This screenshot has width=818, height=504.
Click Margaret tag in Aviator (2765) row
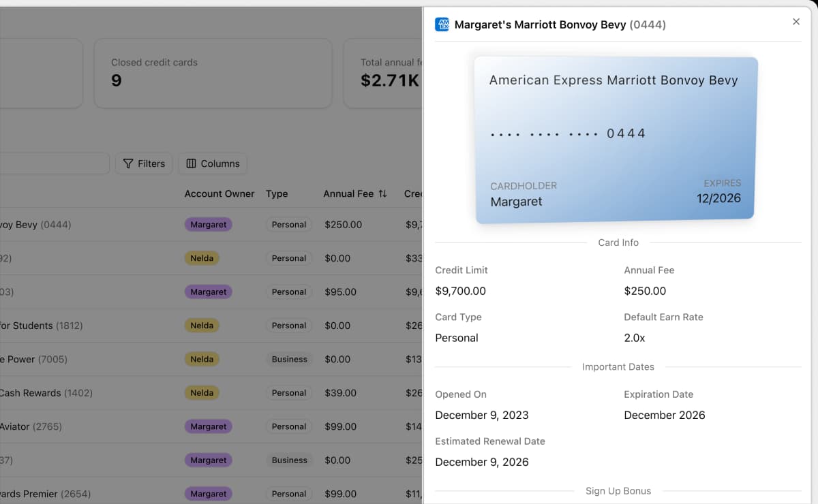pyautogui.click(x=209, y=426)
